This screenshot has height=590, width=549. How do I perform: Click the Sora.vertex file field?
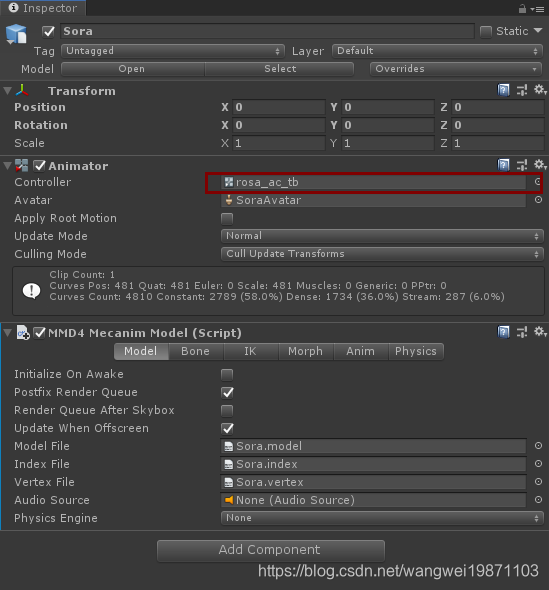click(373, 482)
